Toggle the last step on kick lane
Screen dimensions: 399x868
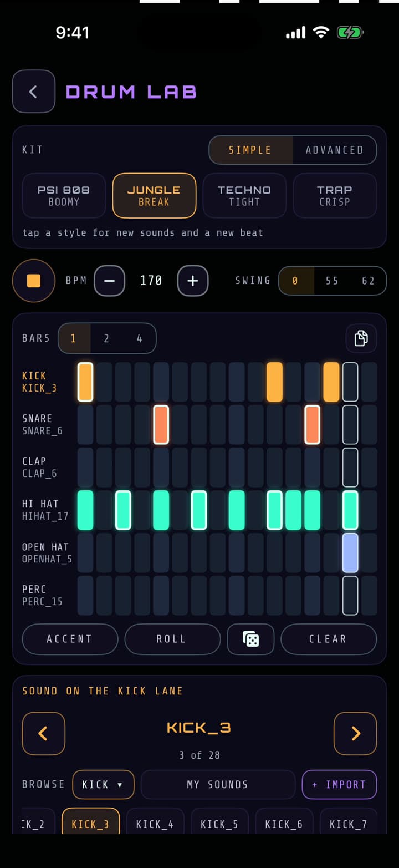(369, 382)
